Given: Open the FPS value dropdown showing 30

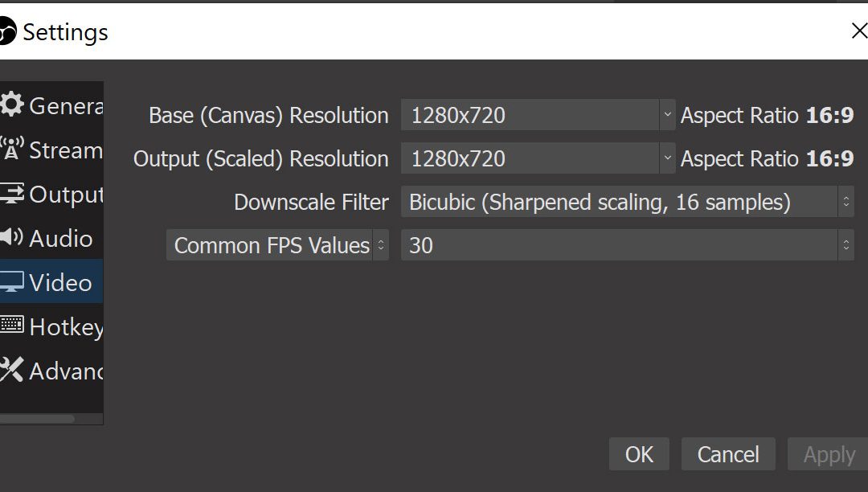Looking at the screenshot, I should coord(627,245).
